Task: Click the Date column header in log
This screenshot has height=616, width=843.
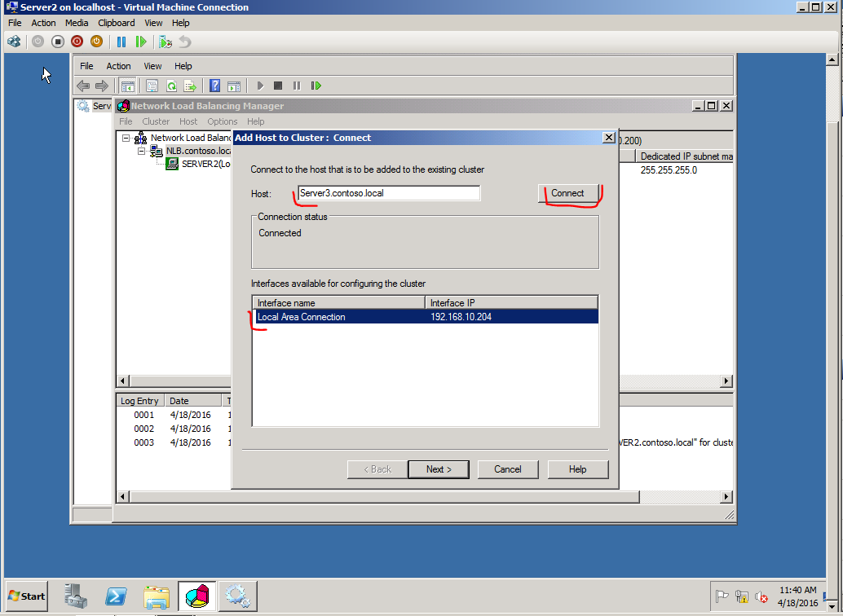Action: pyautogui.click(x=193, y=401)
